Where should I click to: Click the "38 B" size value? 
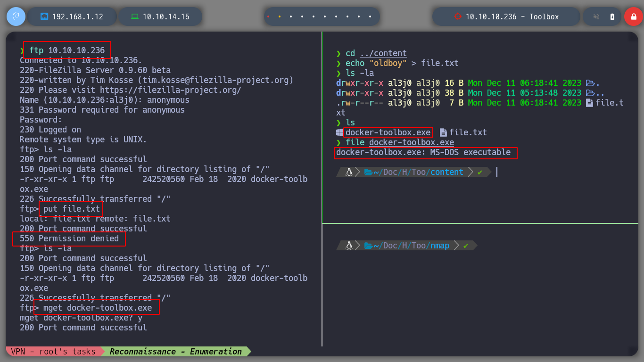tap(454, 93)
